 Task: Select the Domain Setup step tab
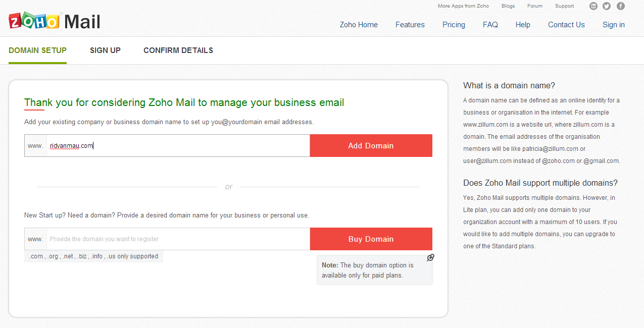37,50
